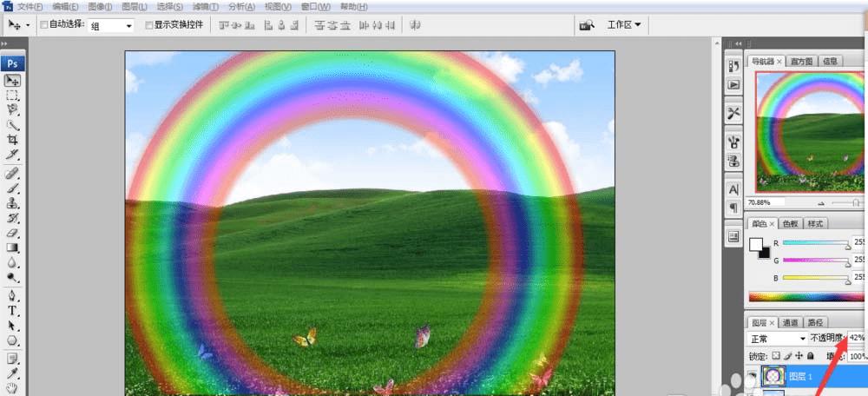This screenshot has width=868, height=396.
Task: Open the Character panel dock icon
Action: tap(733, 189)
